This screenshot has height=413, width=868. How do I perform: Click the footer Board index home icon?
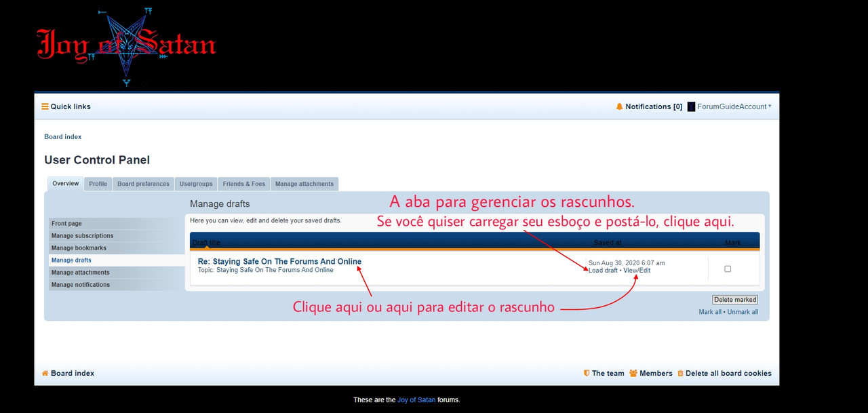coord(45,374)
